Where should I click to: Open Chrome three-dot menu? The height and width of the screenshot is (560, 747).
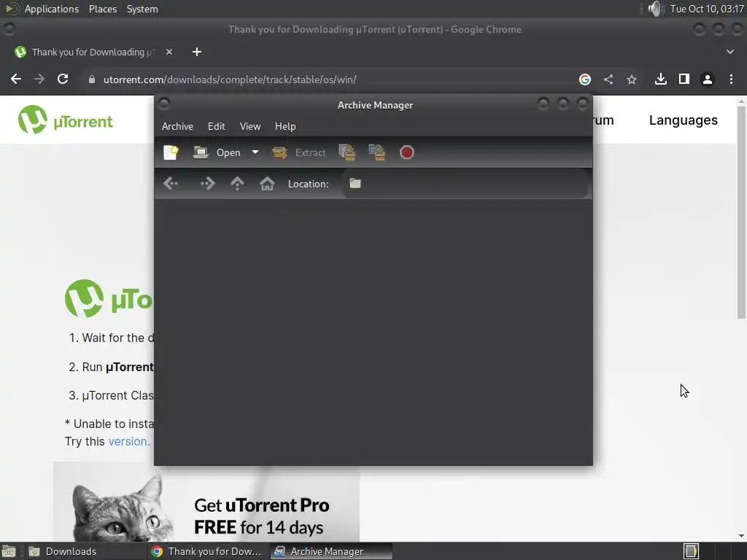(731, 79)
